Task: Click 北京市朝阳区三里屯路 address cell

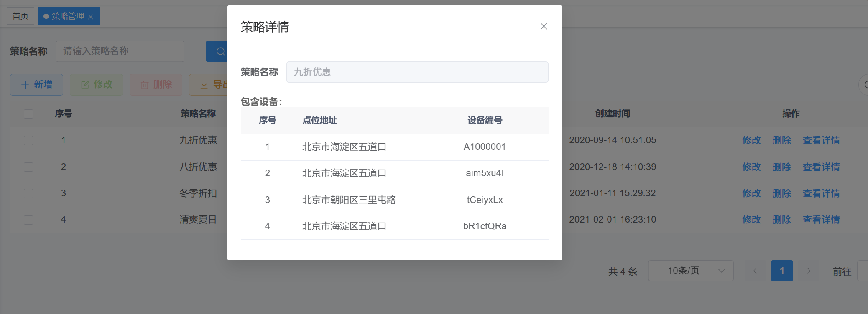Action: coord(349,200)
